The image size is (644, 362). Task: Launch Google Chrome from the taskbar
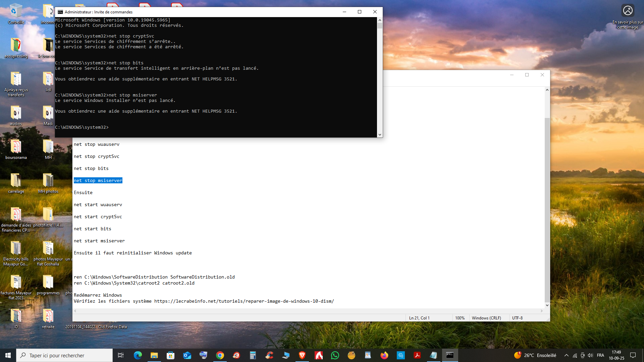220,355
